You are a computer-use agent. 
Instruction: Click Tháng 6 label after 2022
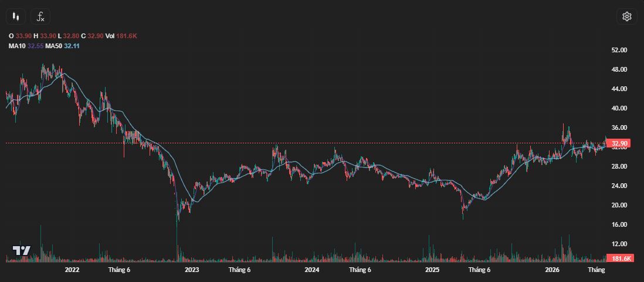coord(120,270)
